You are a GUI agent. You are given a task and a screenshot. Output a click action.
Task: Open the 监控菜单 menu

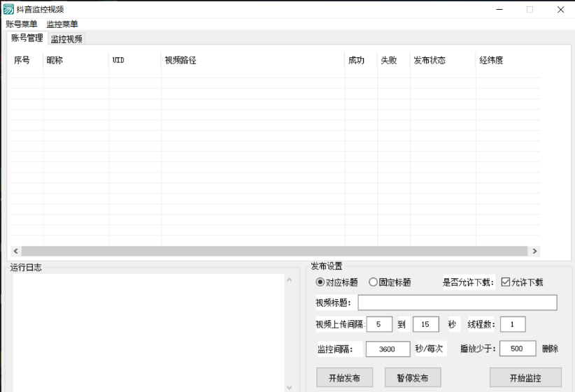coord(62,24)
